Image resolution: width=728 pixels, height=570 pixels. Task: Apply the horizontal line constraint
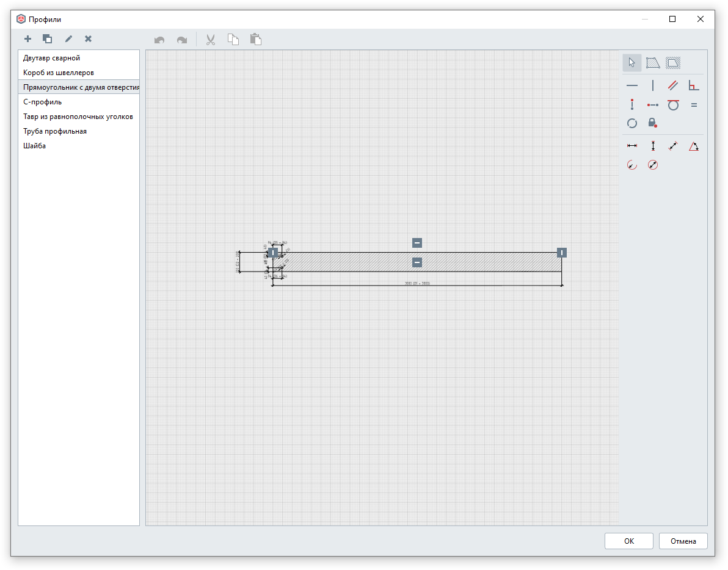pyautogui.click(x=632, y=86)
